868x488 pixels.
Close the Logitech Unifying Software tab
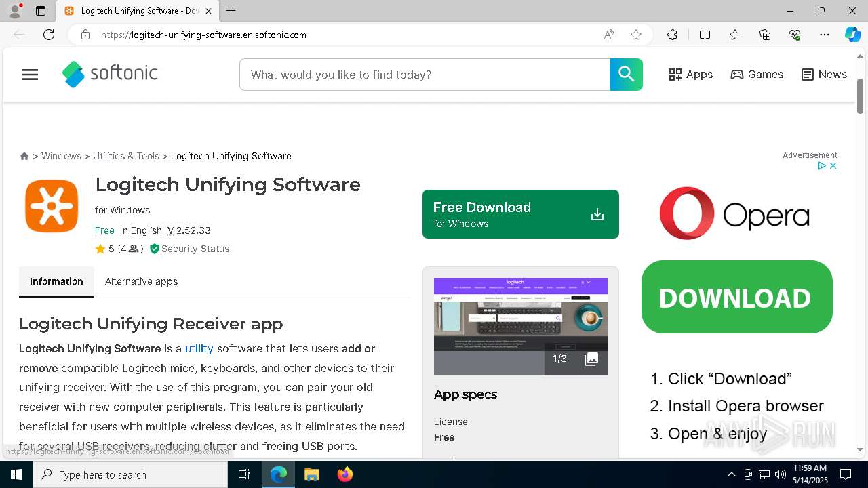pyautogui.click(x=209, y=11)
